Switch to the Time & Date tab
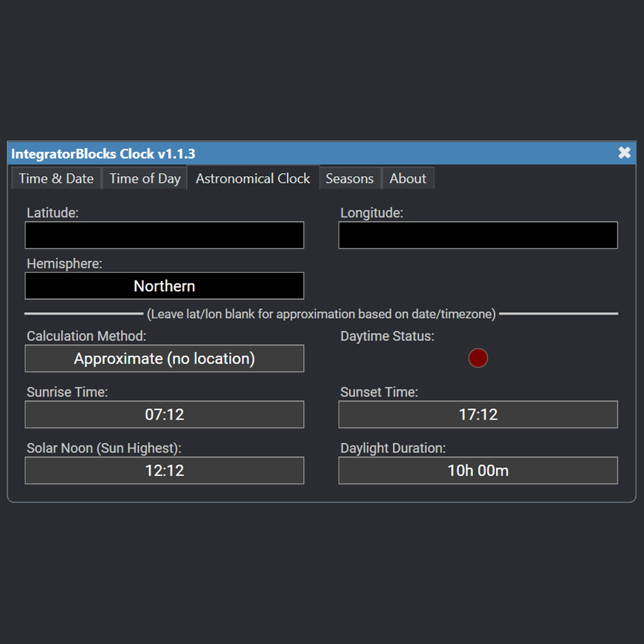Viewport: 644px width, 644px height. [x=56, y=178]
